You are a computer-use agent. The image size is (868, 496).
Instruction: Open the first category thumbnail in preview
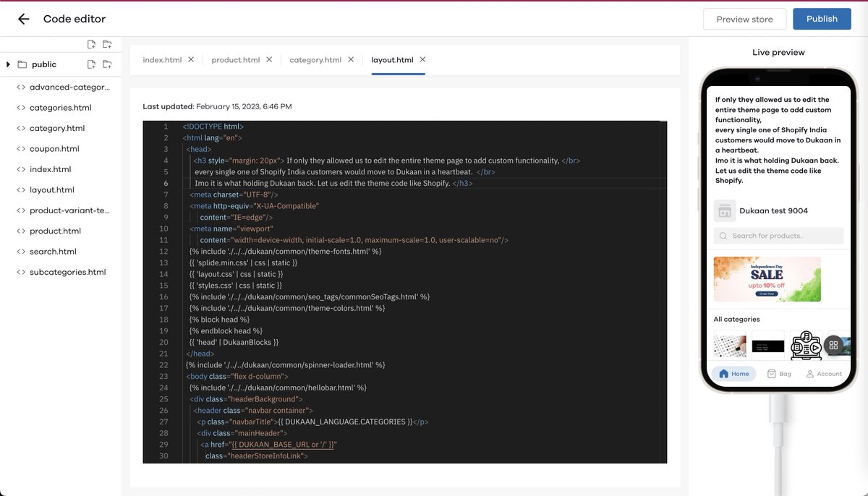tap(730, 344)
